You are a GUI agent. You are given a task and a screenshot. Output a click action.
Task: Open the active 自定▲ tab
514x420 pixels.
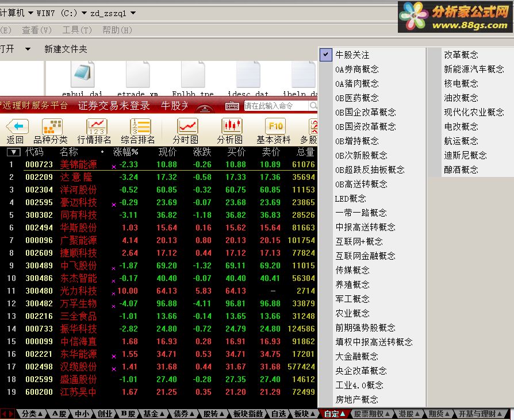(x=335, y=414)
